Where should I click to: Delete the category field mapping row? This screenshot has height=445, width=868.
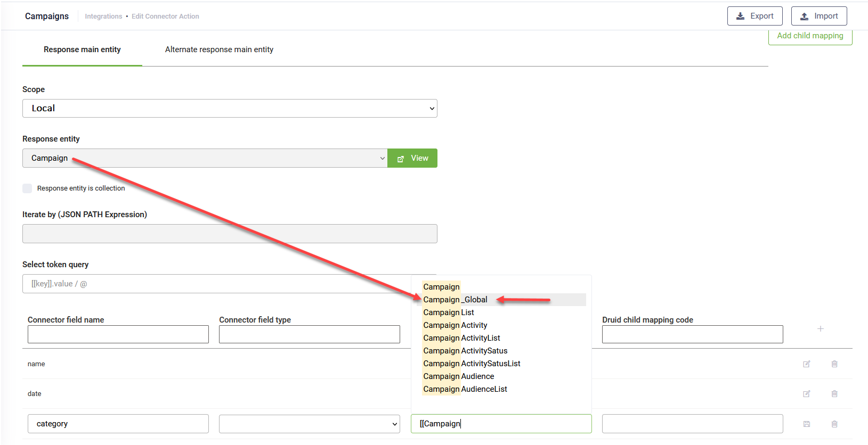coord(834,424)
